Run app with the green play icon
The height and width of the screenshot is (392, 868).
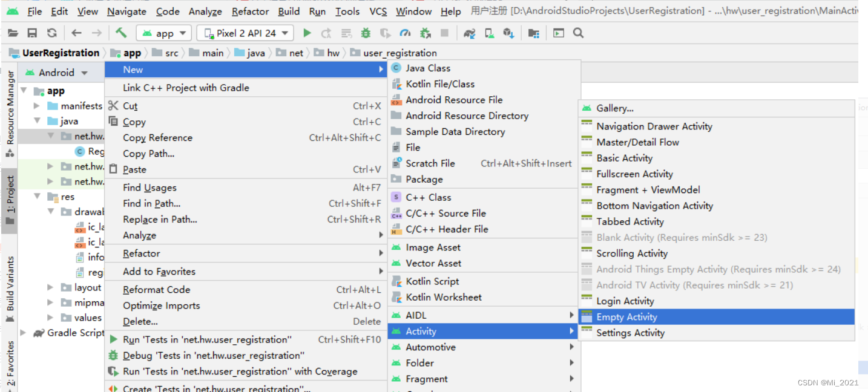click(307, 33)
